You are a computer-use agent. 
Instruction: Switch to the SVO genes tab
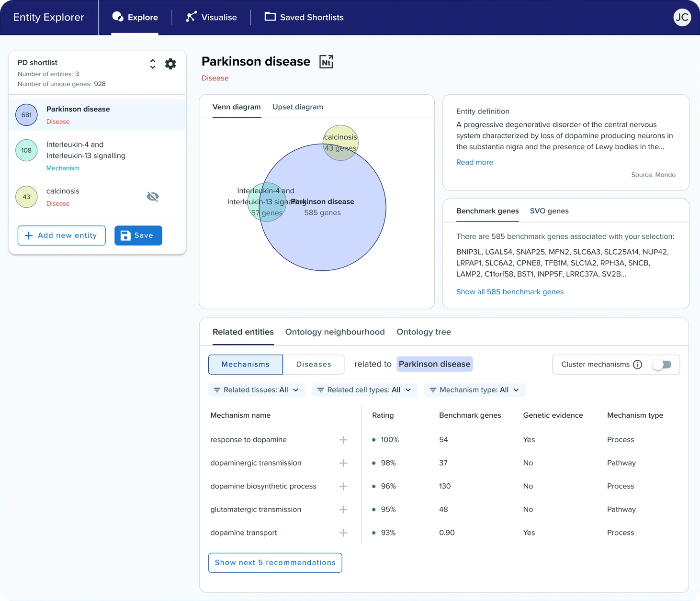click(549, 211)
